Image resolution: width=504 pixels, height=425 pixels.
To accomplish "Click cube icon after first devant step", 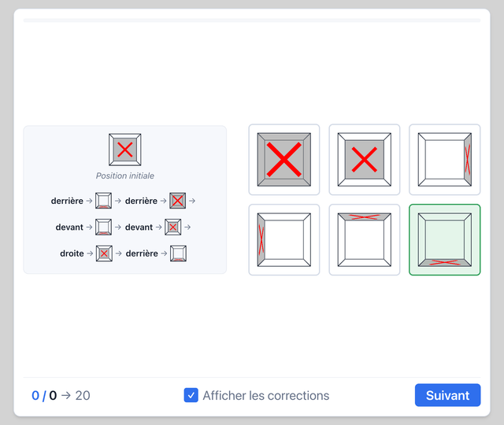I will coord(103,227).
